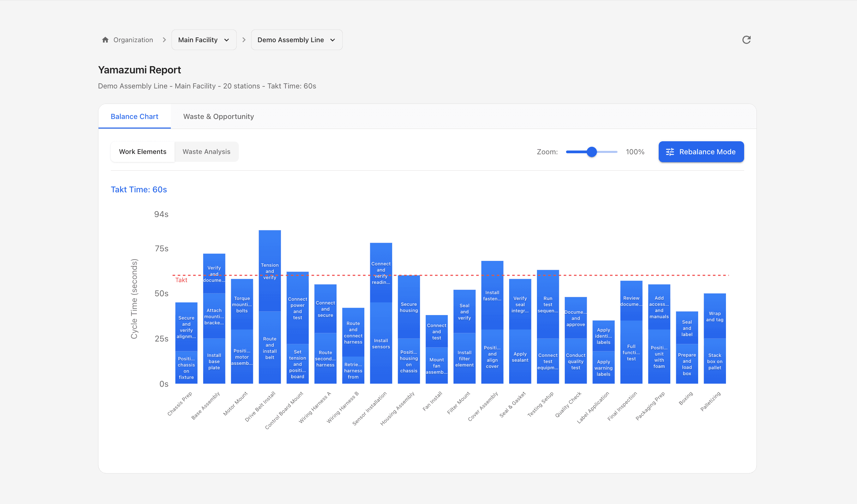857x504 pixels.
Task: Click the Install base plate segment
Action: pos(214,361)
